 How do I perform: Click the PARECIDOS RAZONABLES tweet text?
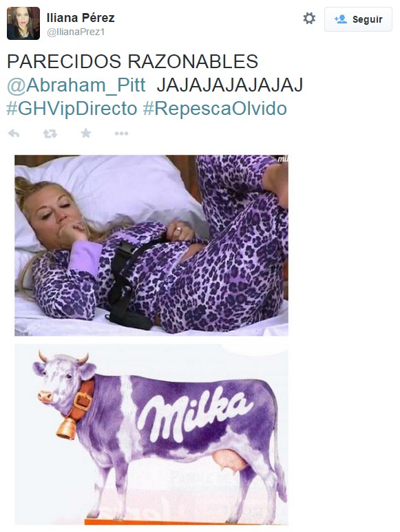point(132,61)
